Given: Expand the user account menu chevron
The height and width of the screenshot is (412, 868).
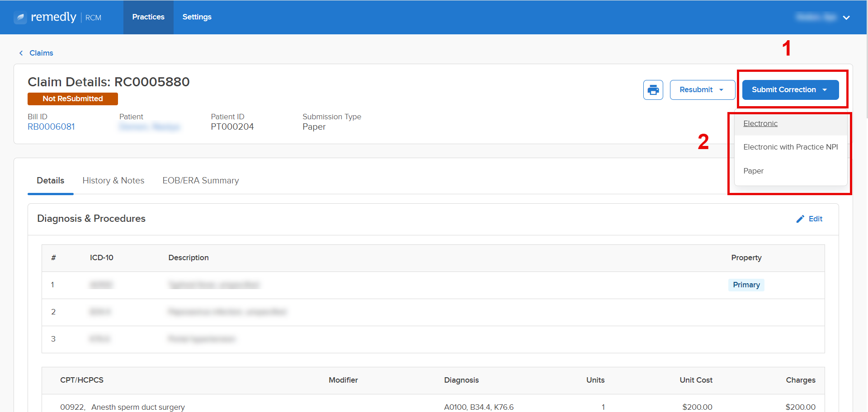Looking at the screenshot, I should point(846,18).
